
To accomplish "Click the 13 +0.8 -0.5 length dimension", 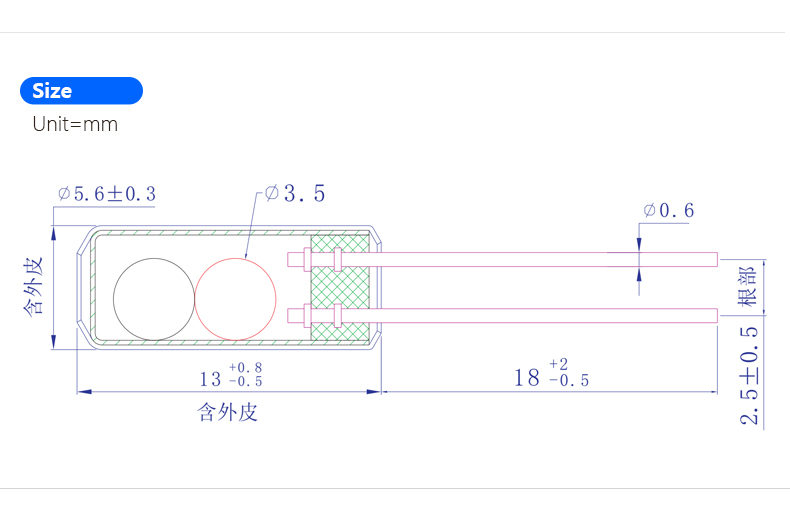I will 231,375.
